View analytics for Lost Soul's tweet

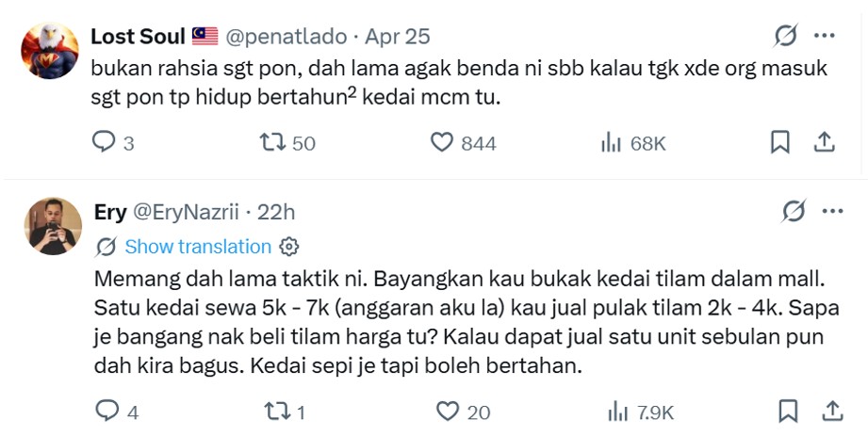point(612,142)
